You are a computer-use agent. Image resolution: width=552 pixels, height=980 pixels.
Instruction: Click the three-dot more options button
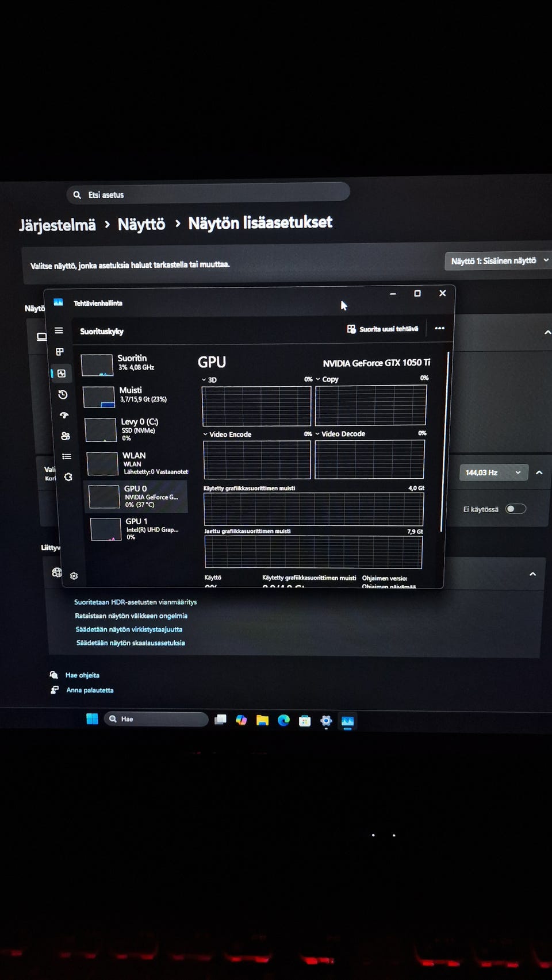439,328
